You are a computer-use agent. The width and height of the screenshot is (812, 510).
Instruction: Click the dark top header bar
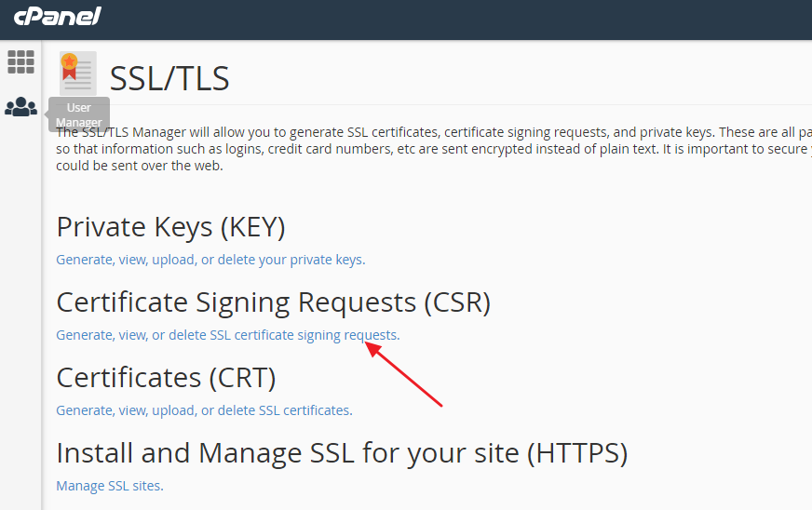[x=466, y=19]
